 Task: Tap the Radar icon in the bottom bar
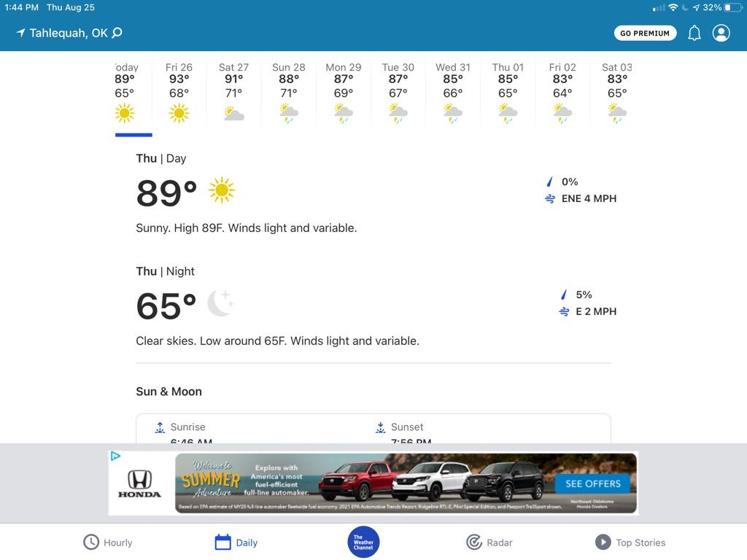point(474,542)
